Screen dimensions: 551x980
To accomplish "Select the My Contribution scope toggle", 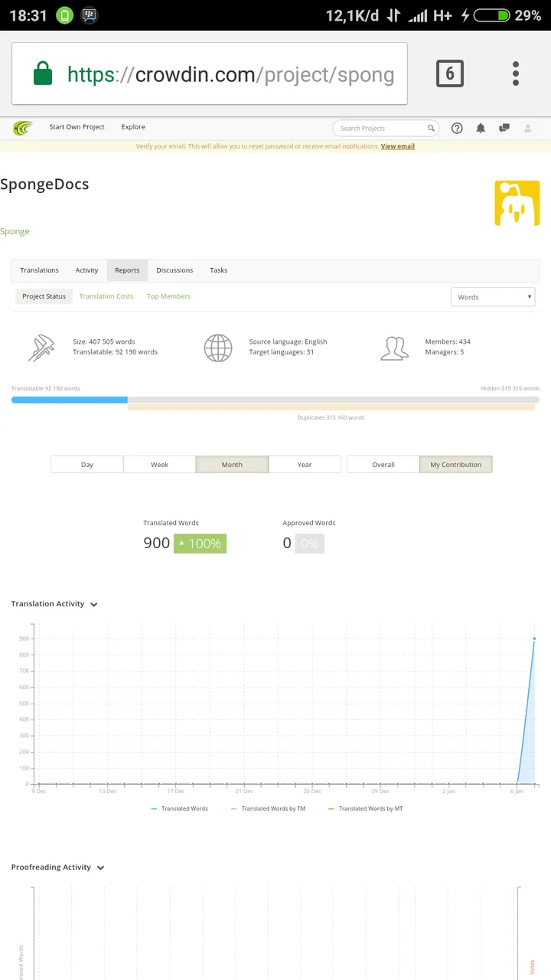I will (x=456, y=465).
